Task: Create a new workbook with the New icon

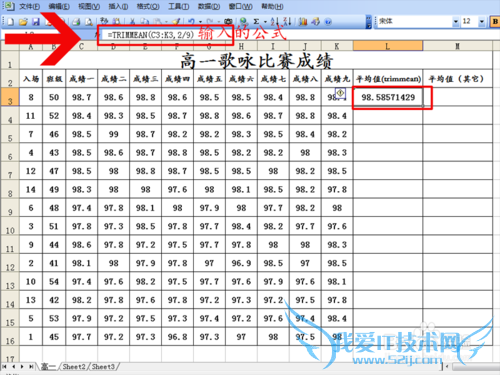Action: 10,22
